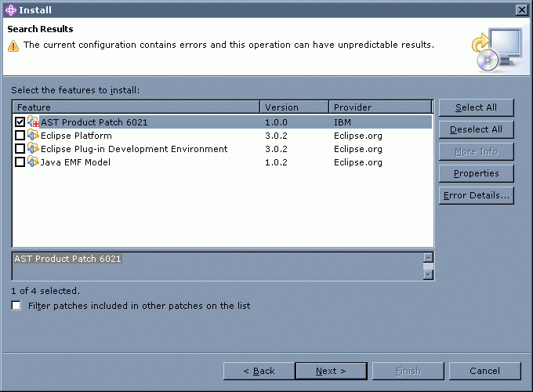Image resolution: width=533 pixels, height=392 pixels.
Task: Select the Java EMF Model row text
Action: 75,162
